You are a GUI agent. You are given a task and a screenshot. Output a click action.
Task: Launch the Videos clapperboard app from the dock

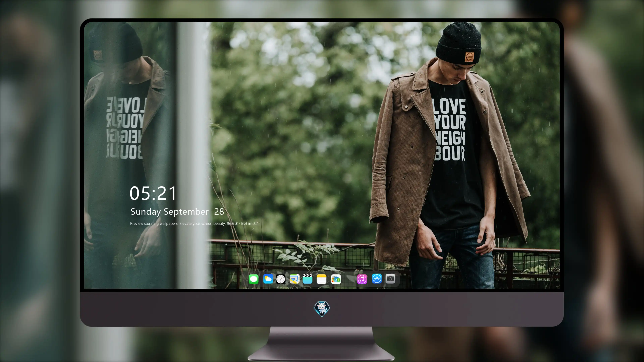308,279
